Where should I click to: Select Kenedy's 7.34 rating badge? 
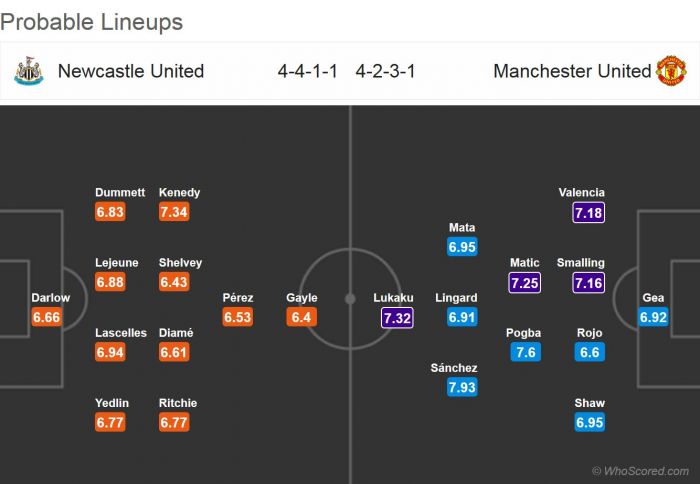174,212
